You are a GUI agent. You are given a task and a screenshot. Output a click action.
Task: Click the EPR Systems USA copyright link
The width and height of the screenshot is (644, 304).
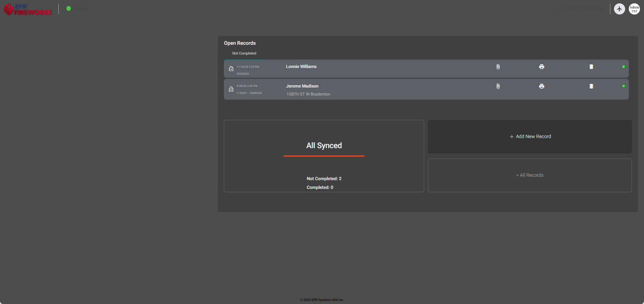[322, 300]
